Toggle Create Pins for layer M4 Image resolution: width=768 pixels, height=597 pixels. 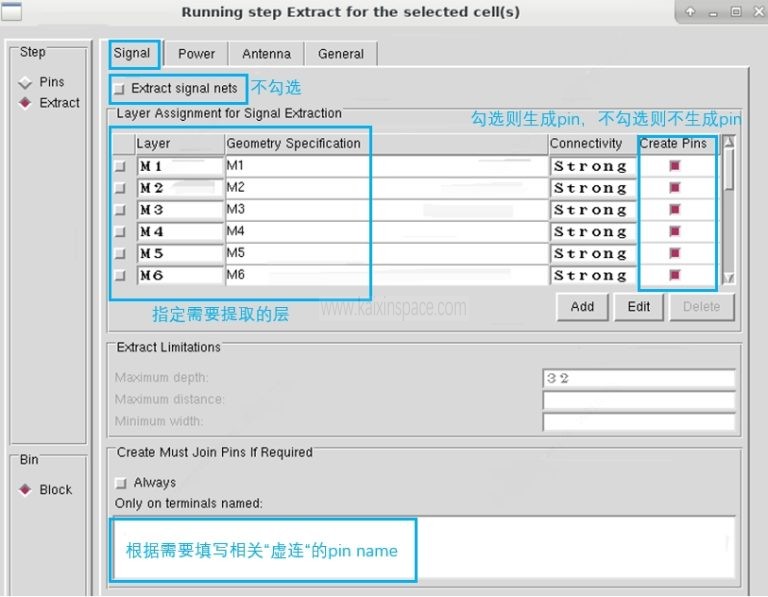[675, 232]
